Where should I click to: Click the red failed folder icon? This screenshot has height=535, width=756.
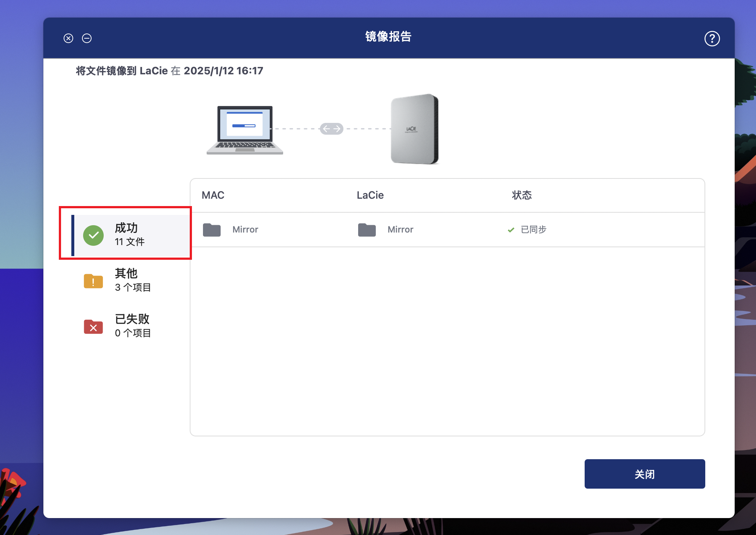(93, 327)
